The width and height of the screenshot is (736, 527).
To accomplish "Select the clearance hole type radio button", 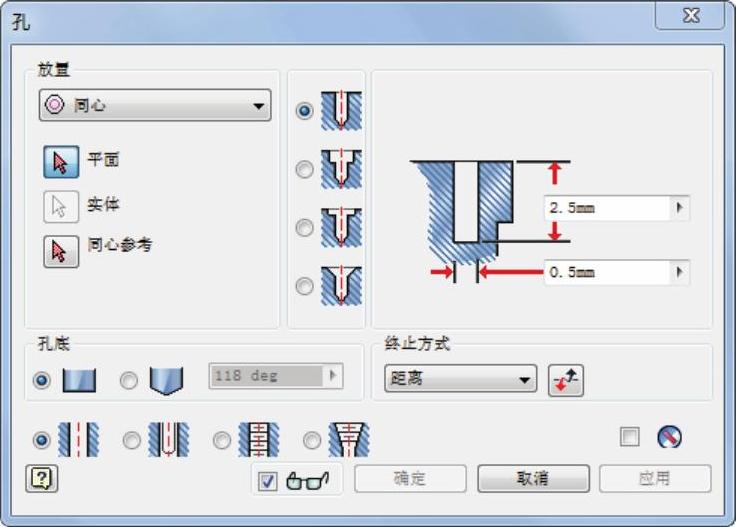I will click(131, 440).
